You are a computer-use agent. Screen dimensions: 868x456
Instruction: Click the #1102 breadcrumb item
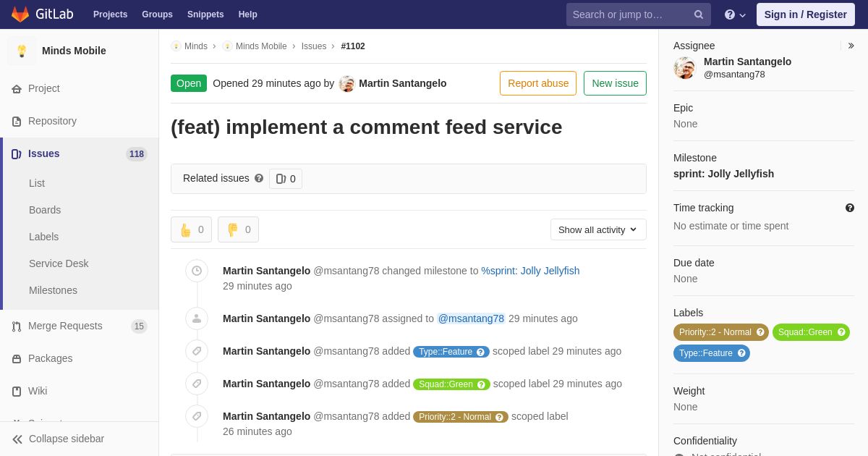[x=353, y=46]
